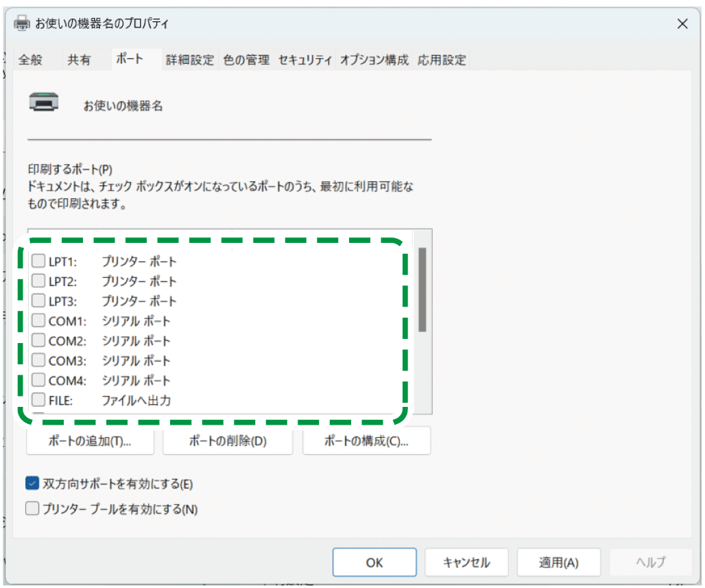This screenshot has height=588, width=705.
Task: Check the LPT1 printer port checkbox
Action: (39, 261)
